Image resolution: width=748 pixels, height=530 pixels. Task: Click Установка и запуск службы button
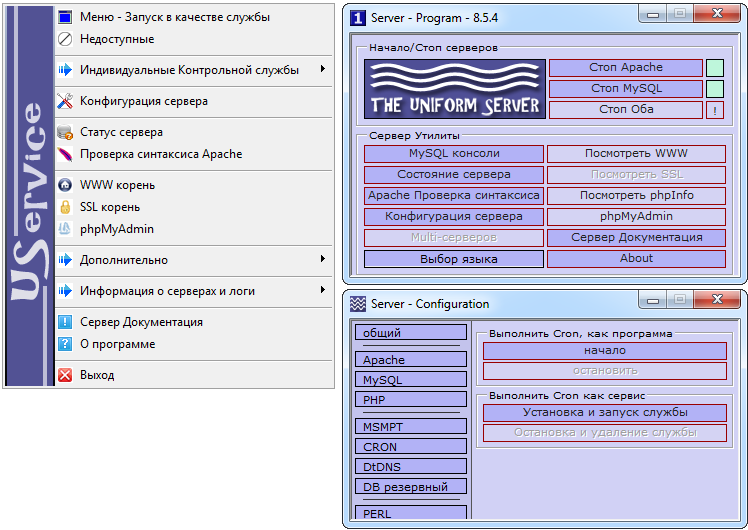(x=604, y=412)
